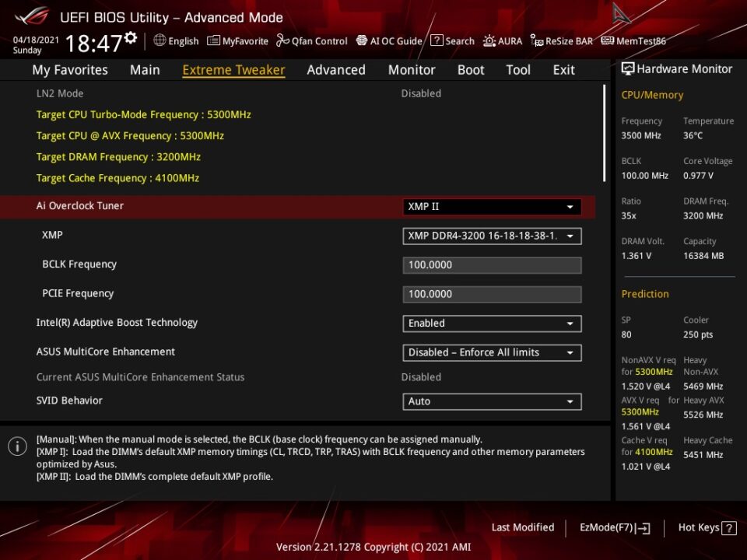Click the Hot Keys question mark icon
This screenshot has width=747, height=560.
click(729, 528)
